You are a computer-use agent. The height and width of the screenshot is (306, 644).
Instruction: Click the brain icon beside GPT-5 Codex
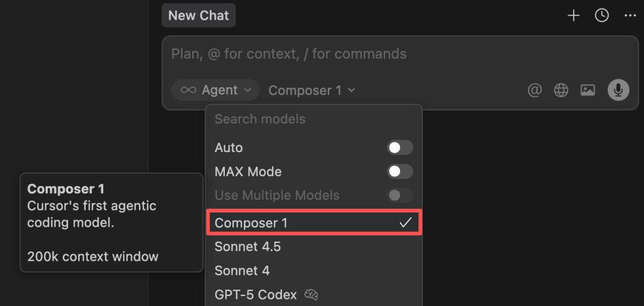(311, 295)
